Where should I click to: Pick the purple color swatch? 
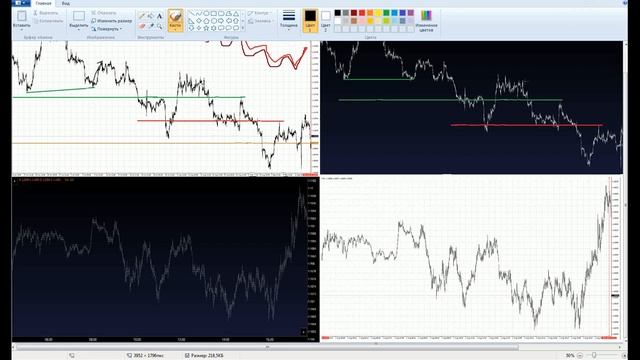[x=411, y=13]
